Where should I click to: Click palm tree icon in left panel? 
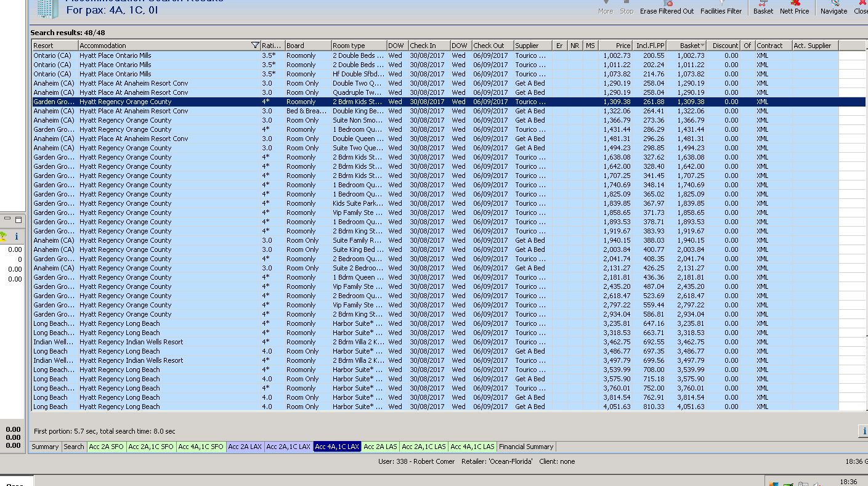(4, 236)
